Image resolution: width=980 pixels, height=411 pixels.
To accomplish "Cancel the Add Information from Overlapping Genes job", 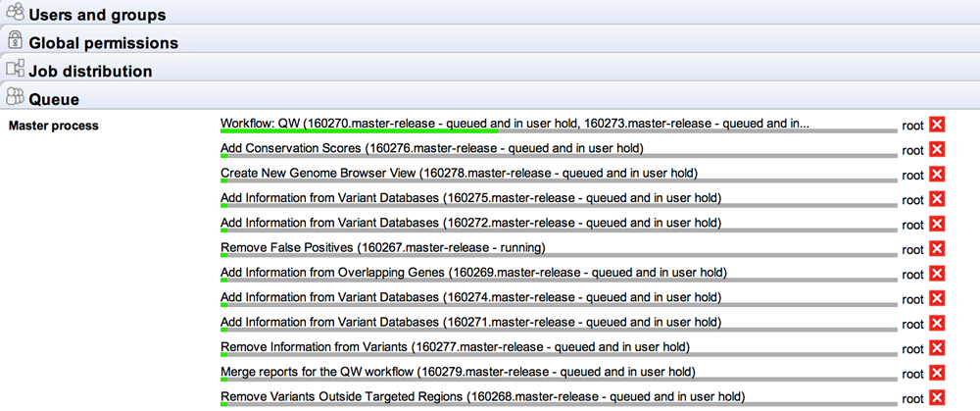I will tap(936, 273).
